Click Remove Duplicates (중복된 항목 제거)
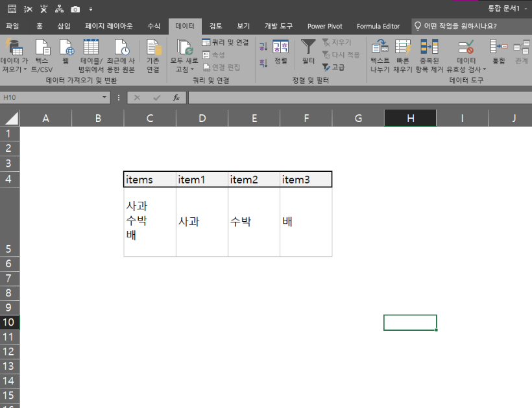Screen dimensions: 532x408 point(429,56)
